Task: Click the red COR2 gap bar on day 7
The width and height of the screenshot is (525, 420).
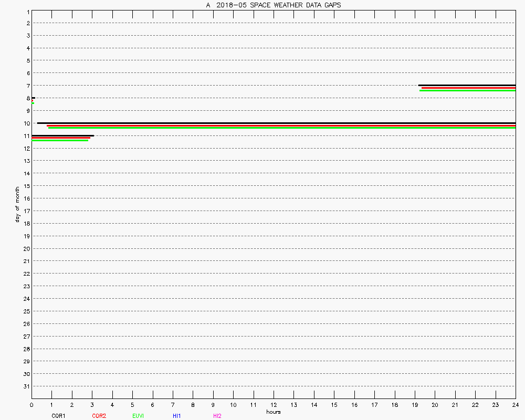Action: (x=468, y=88)
